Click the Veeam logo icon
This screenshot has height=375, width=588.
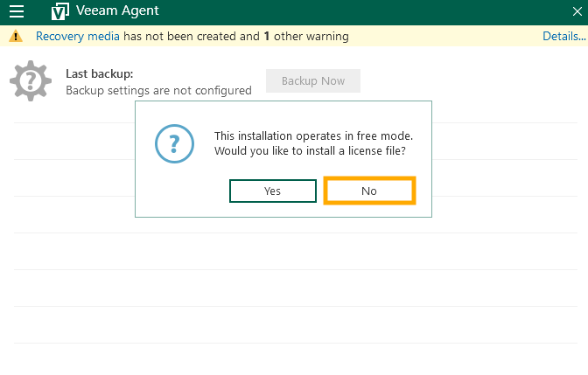point(60,12)
